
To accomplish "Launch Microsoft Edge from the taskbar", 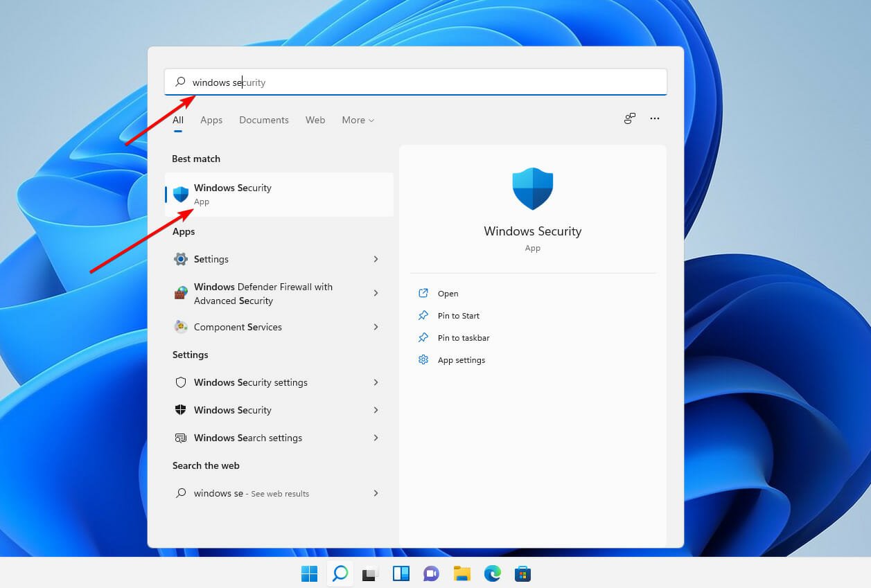I will pos(492,573).
